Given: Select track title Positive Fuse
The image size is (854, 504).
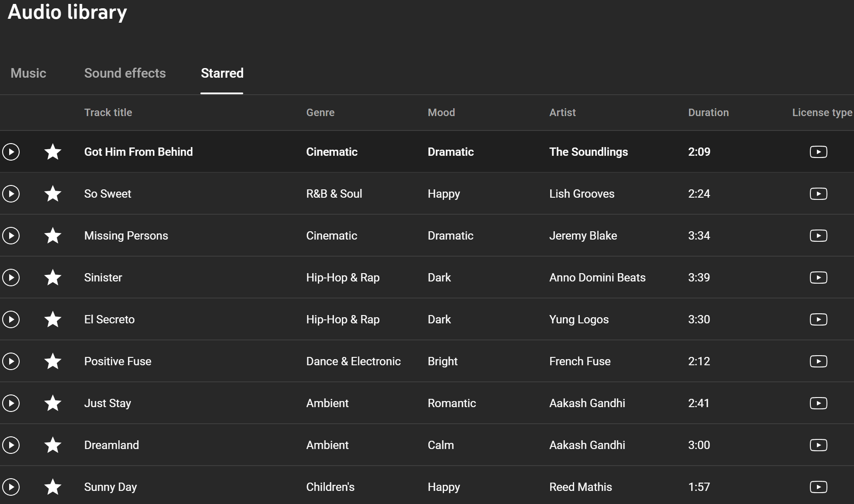Looking at the screenshot, I should 117,361.
